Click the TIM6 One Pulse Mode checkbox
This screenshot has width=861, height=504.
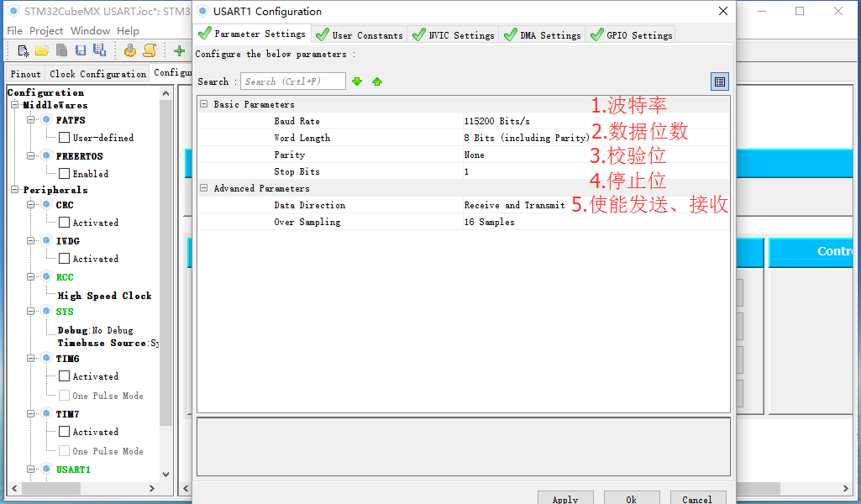[64, 396]
